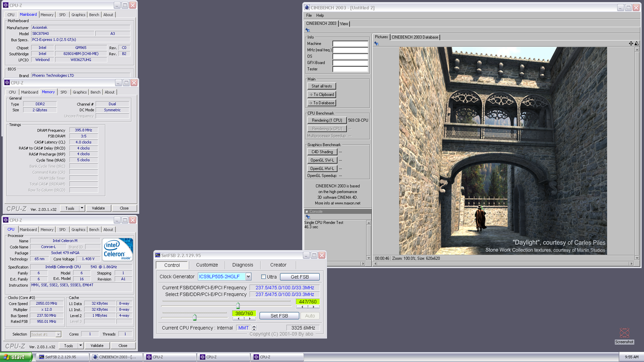644x362 pixels.
Task: Click the title icon of the CPU-Z Memory window
Action: point(7,83)
